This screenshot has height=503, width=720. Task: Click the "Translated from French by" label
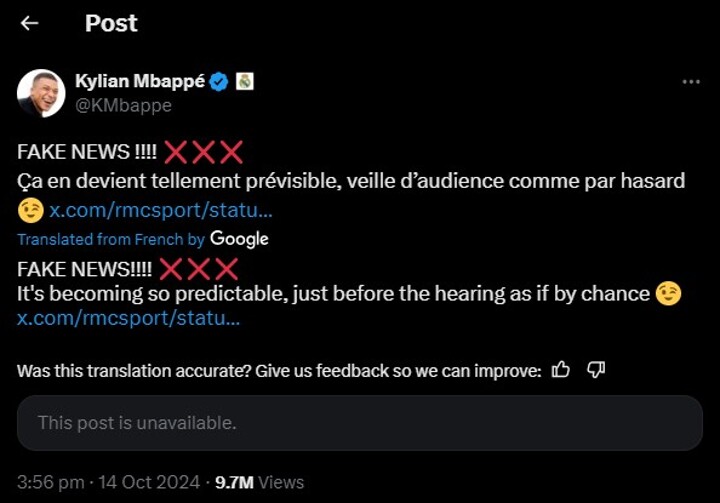[x=110, y=240]
